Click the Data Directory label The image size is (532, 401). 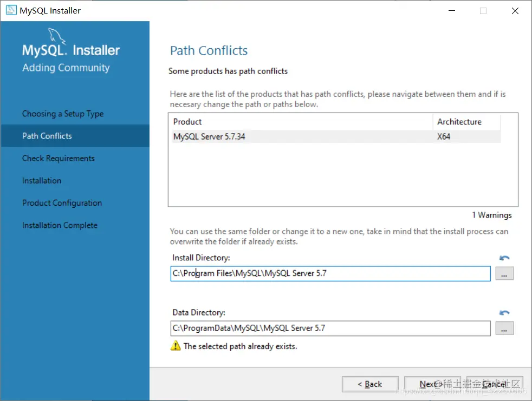pos(199,313)
